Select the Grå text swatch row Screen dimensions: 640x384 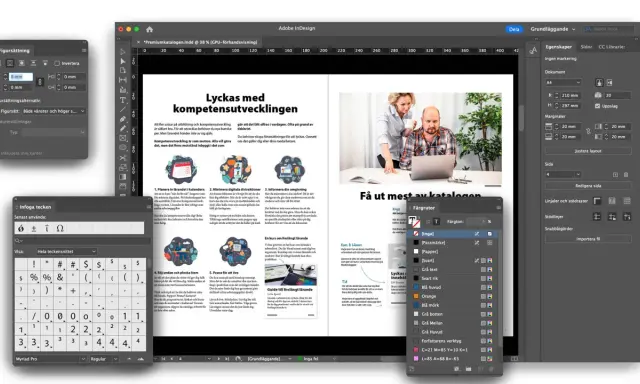pyautogui.click(x=453, y=269)
